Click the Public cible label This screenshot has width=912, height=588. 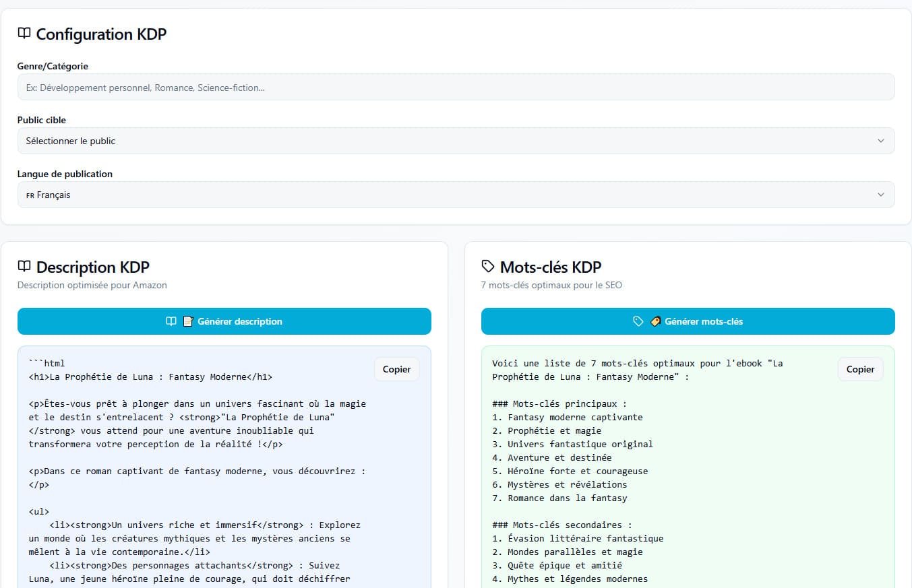click(x=42, y=120)
